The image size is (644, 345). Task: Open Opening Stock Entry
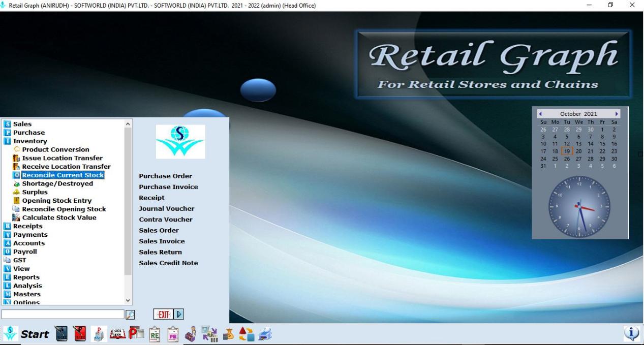[x=57, y=201]
